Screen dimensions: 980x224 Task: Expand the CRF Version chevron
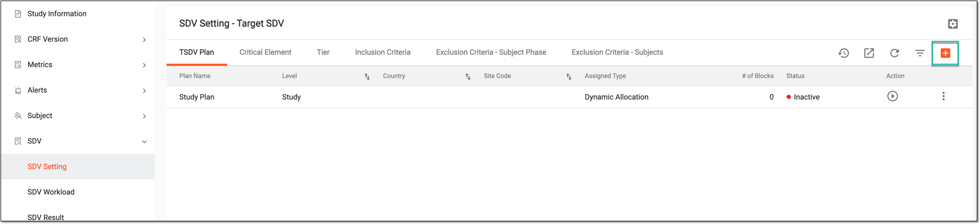[x=144, y=40]
